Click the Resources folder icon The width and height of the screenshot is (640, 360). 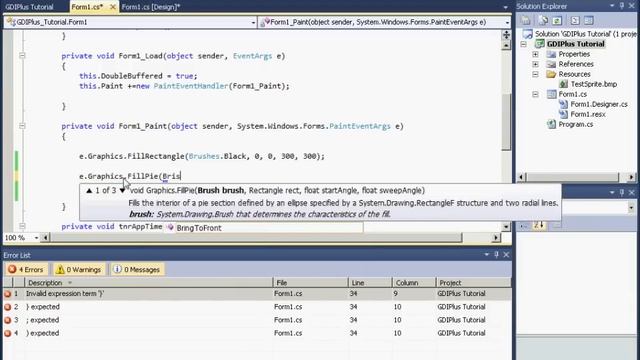pyautogui.click(x=551, y=74)
